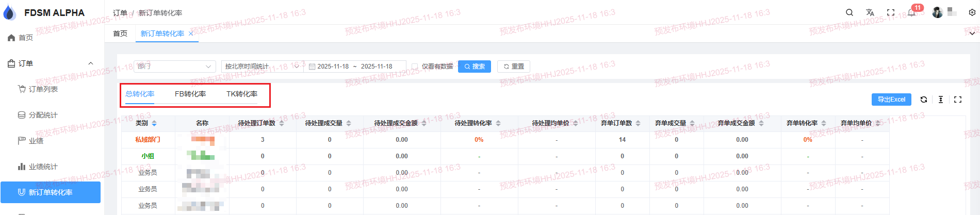Screen dimensions: 980x215
Task: Click the table refresh icon
Action: (924, 100)
